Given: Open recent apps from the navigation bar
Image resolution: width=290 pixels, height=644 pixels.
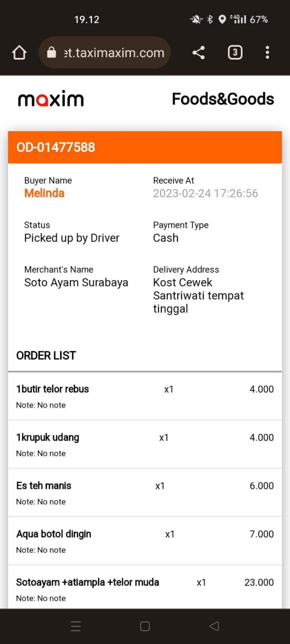Looking at the screenshot, I should [76, 626].
